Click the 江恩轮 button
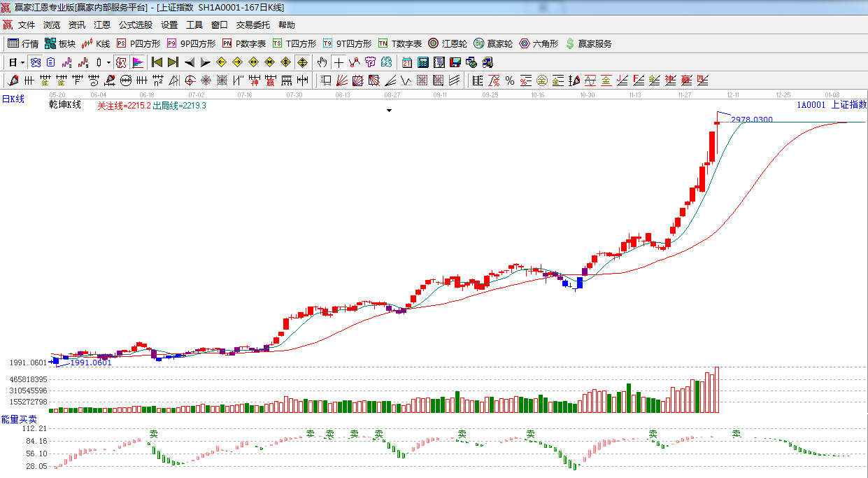This screenshot has width=868, height=478. pos(448,43)
